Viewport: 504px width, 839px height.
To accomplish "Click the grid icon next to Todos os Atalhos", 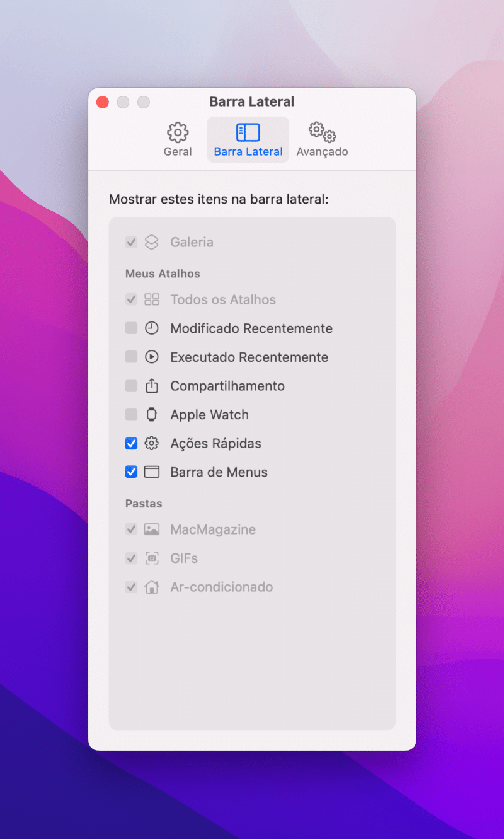I will (x=151, y=299).
